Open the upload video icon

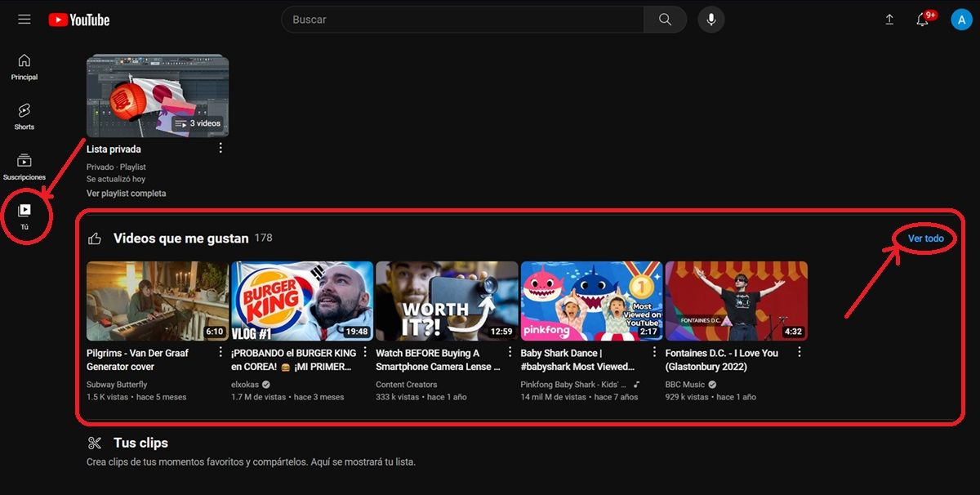click(889, 20)
